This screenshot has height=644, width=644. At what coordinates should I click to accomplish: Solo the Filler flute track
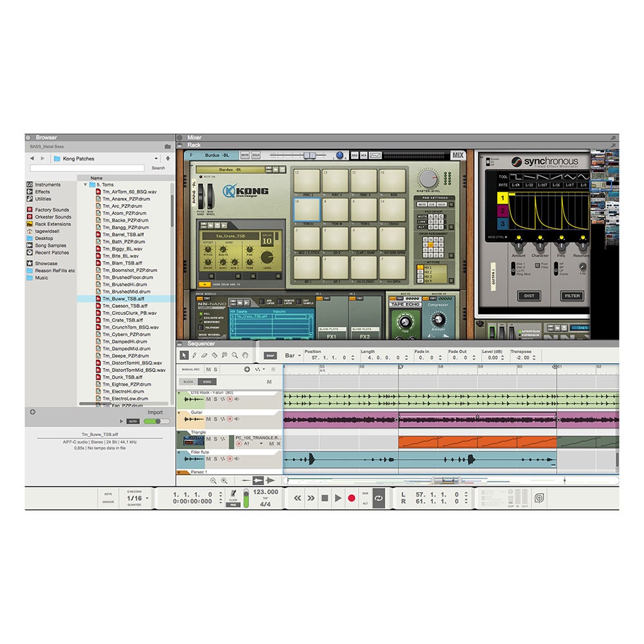pyautogui.click(x=215, y=459)
